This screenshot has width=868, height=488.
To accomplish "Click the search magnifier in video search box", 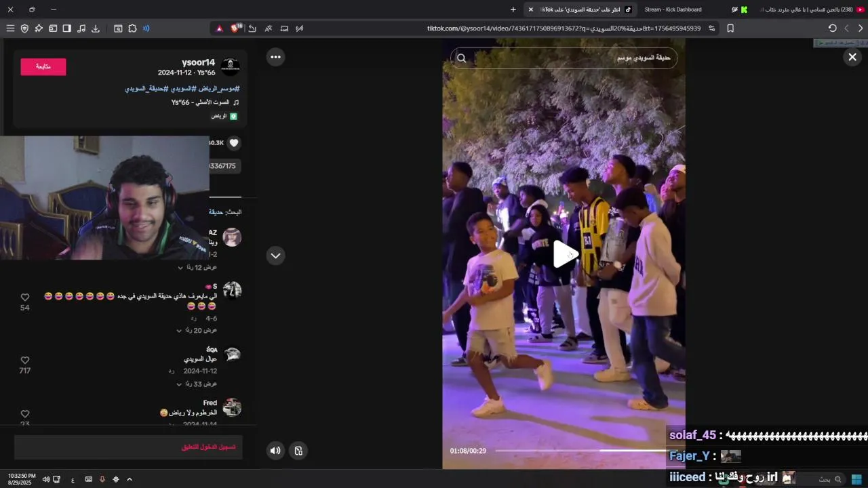I will (x=462, y=58).
